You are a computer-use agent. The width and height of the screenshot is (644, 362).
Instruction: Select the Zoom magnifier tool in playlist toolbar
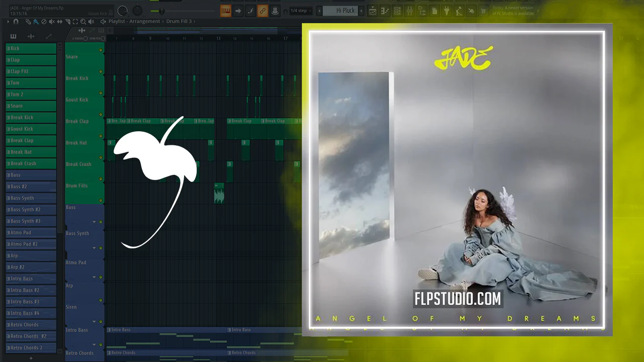point(83,22)
